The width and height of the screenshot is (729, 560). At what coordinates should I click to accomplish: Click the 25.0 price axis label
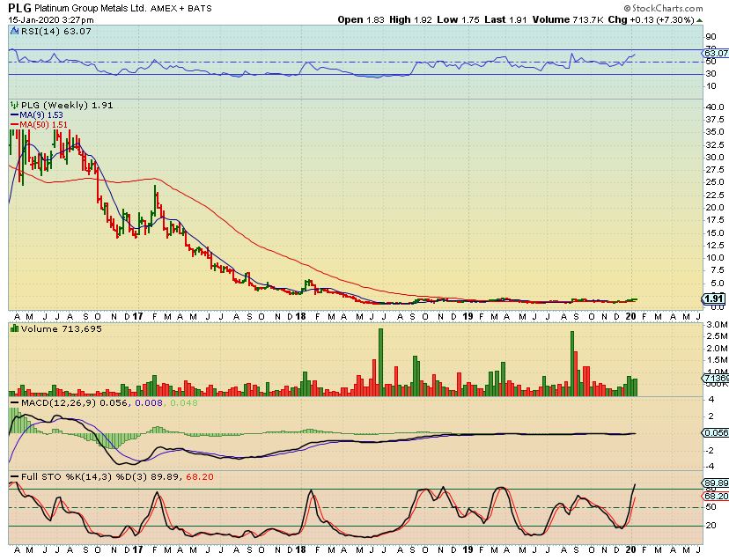(x=715, y=182)
